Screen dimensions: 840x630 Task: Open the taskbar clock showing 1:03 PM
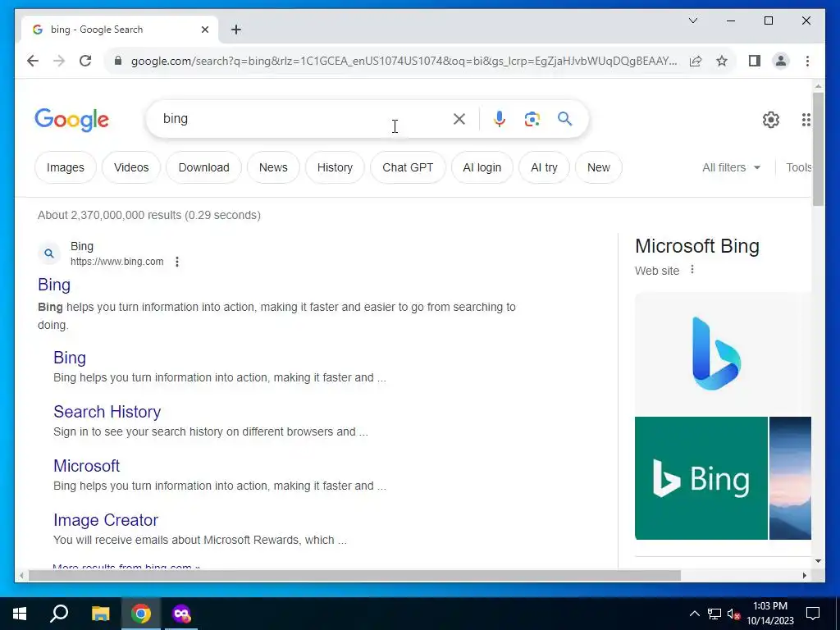[x=769, y=614]
